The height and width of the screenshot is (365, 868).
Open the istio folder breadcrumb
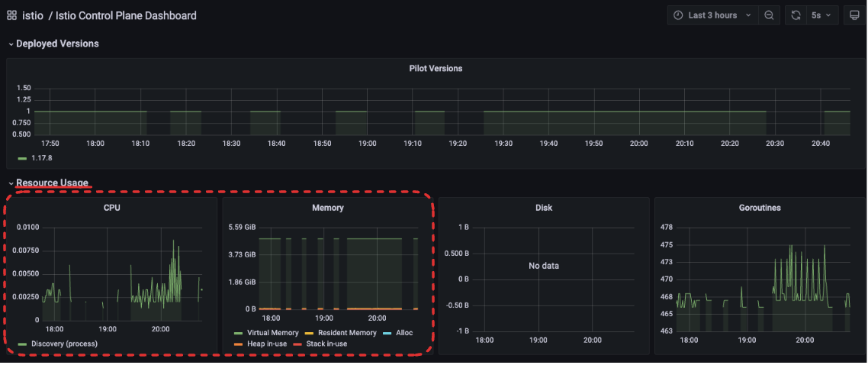click(33, 15)
